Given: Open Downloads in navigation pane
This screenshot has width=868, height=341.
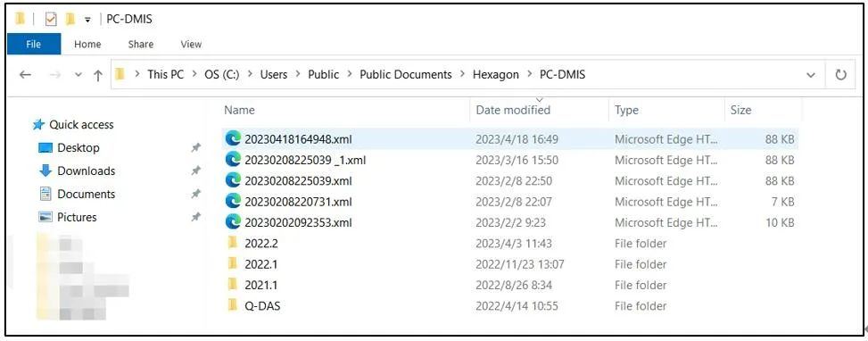Looking at the screenshot, I should [86, 171].
